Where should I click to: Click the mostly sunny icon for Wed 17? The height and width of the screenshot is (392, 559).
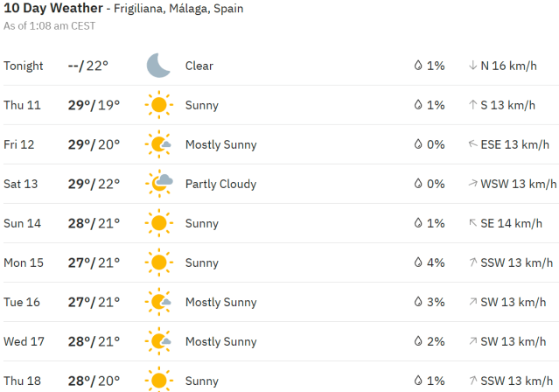pyautogui.click(x=159, y=341)
